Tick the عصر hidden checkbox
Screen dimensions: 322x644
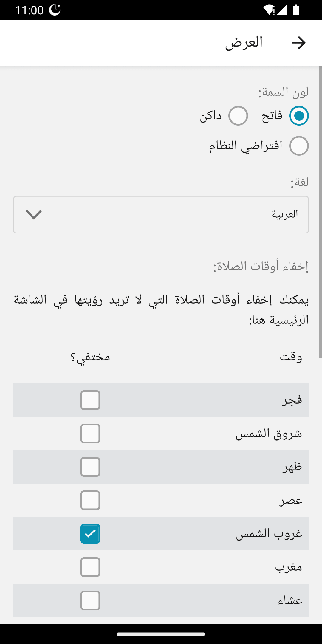(x=90, y=500)
